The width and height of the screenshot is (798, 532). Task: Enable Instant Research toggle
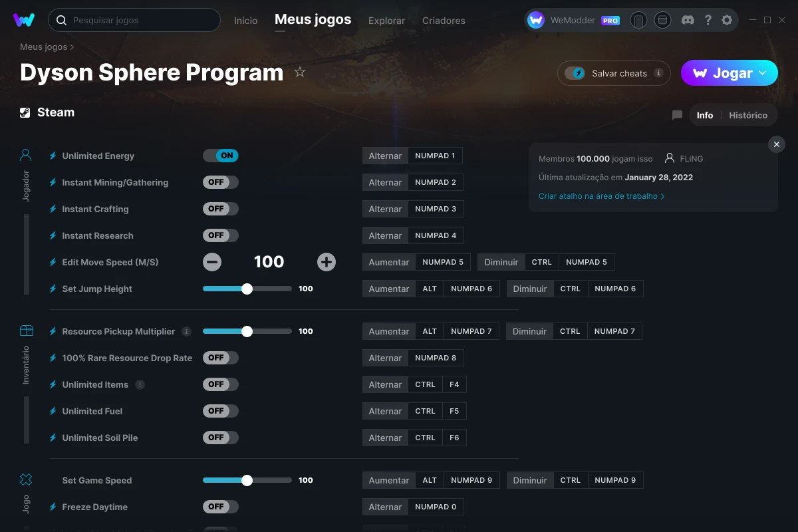coord(221,235)
